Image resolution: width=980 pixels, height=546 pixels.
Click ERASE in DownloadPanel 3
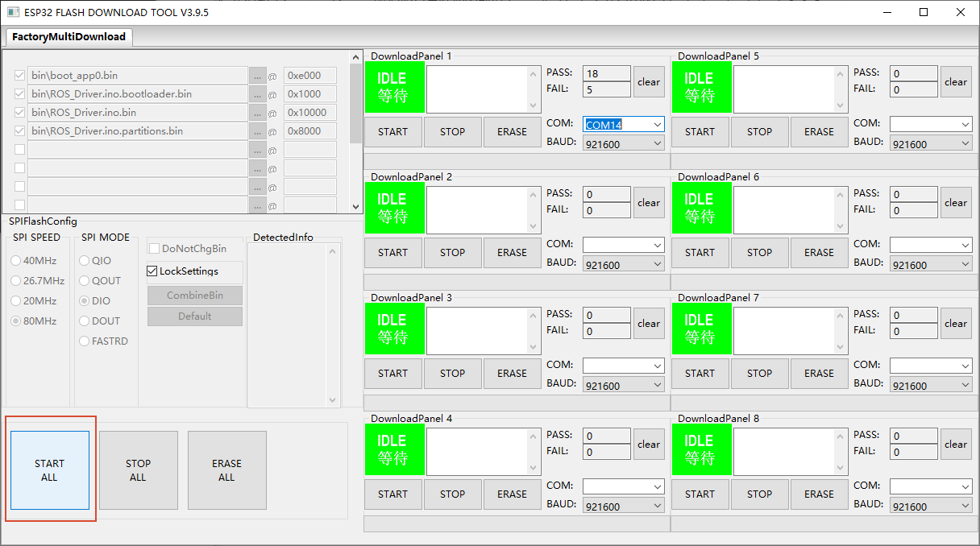(512, 374)
